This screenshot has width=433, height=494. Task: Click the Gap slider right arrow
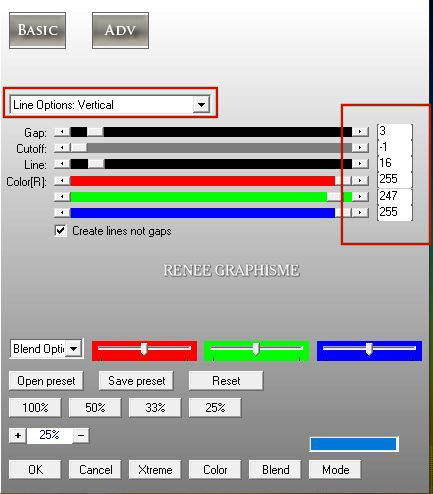(x=360, y=132)
